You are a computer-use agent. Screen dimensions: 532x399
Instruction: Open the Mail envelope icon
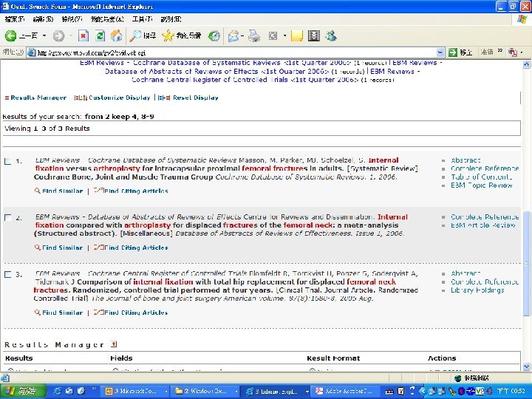233,35
